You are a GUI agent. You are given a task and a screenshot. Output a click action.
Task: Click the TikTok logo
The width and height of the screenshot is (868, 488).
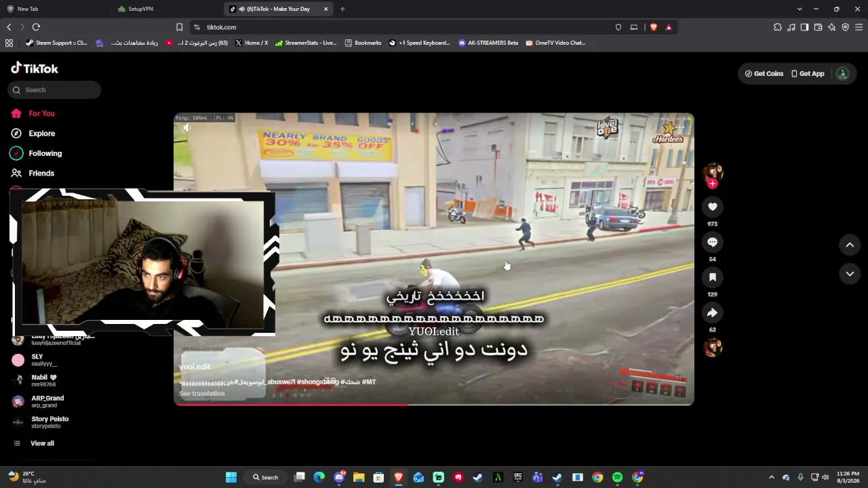35,68
